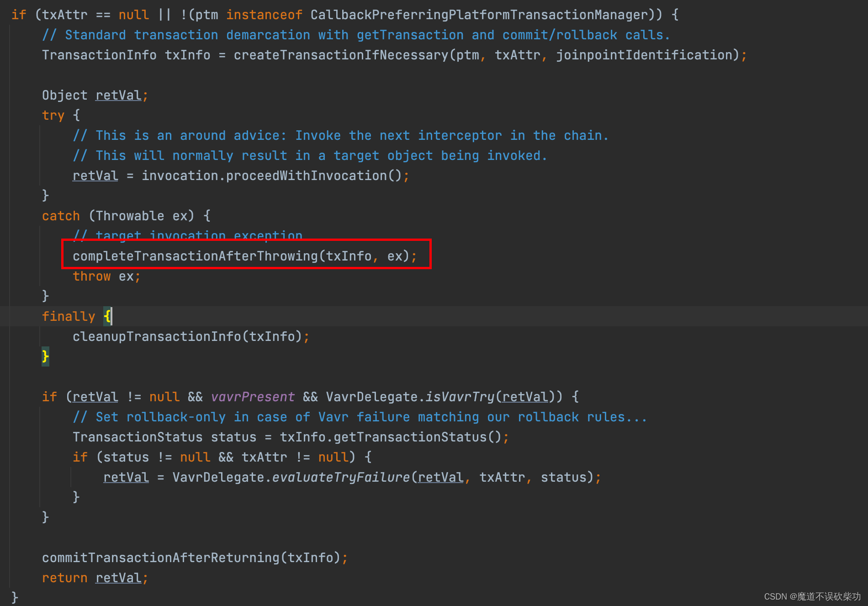The image size is (868, 606).
Task: Click the 'Object retVal;' declaration
Action: (95, 96)
